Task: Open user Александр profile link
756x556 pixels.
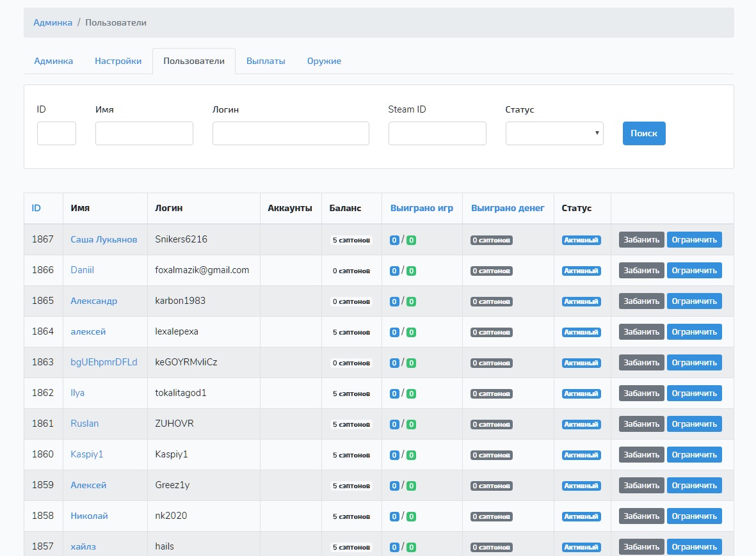Action: point(93,301)
